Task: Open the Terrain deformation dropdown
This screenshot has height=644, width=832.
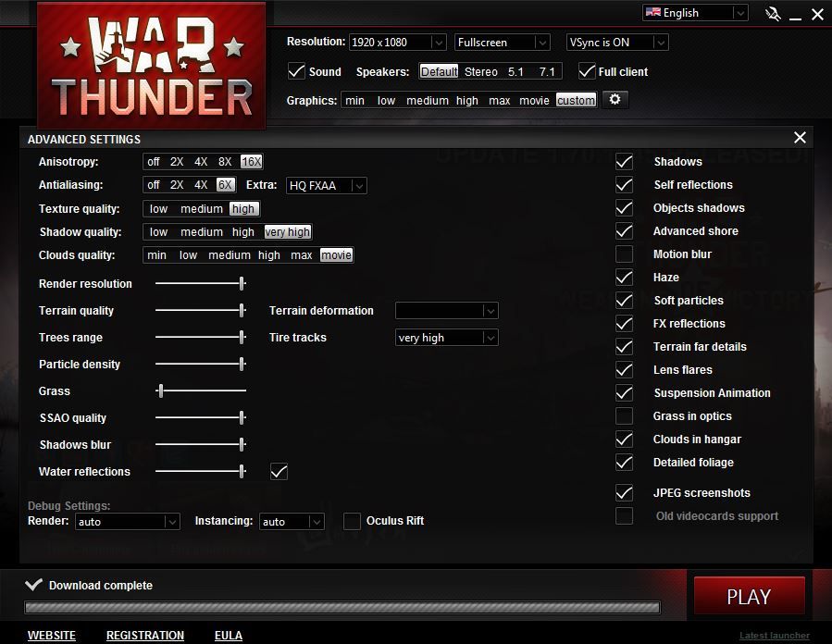Action: point(446,310)
